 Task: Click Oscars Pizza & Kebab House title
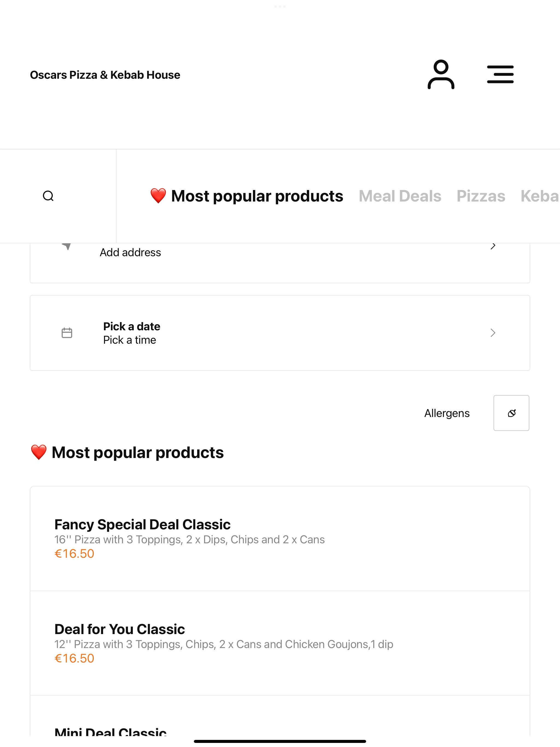tap(105, 75)
